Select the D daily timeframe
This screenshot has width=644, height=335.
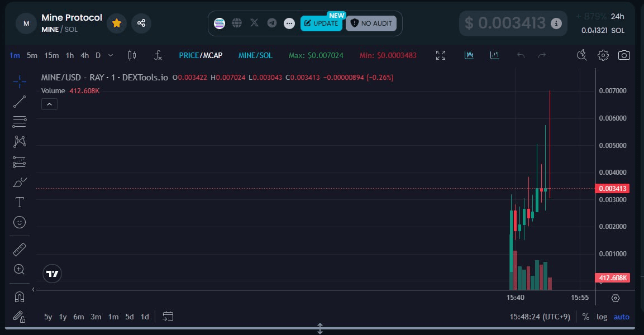pyautogui.click(x=98, y=55)
